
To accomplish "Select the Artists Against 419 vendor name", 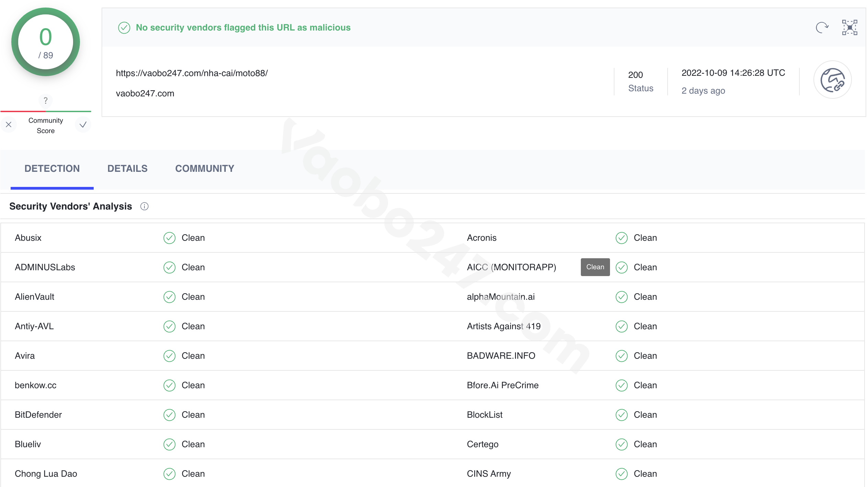I will point(504,326).
